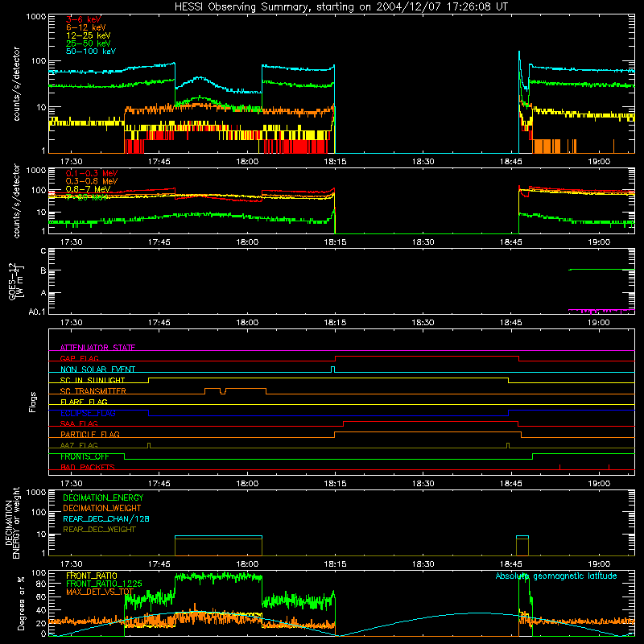Select the GAP_FLAG label
This screenshot has height=644, width=644.
pos(79,358)
